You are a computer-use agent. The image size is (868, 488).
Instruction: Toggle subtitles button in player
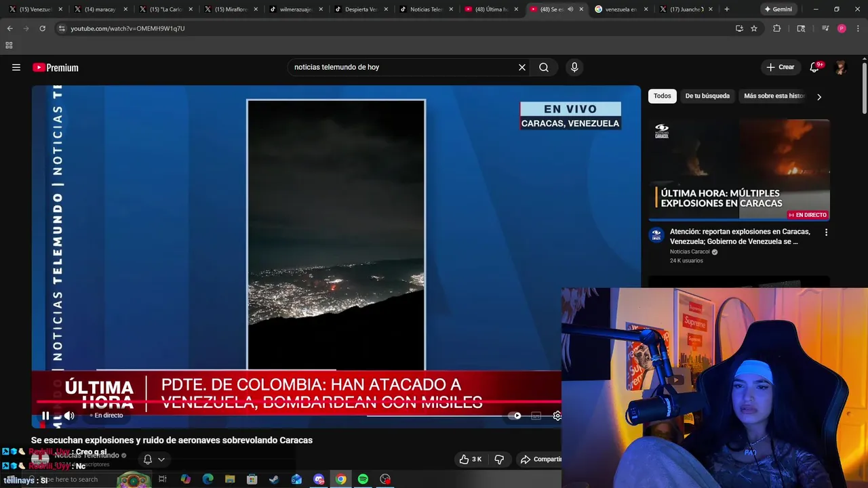536,415
